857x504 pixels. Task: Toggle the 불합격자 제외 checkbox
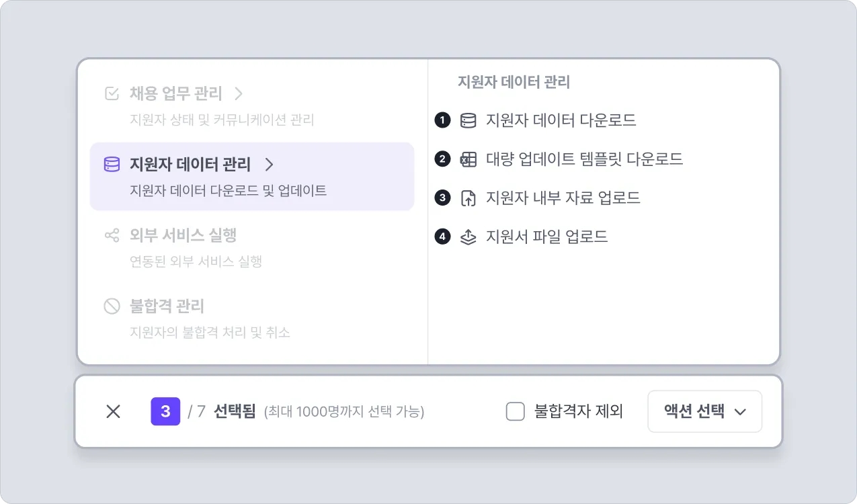515,411
